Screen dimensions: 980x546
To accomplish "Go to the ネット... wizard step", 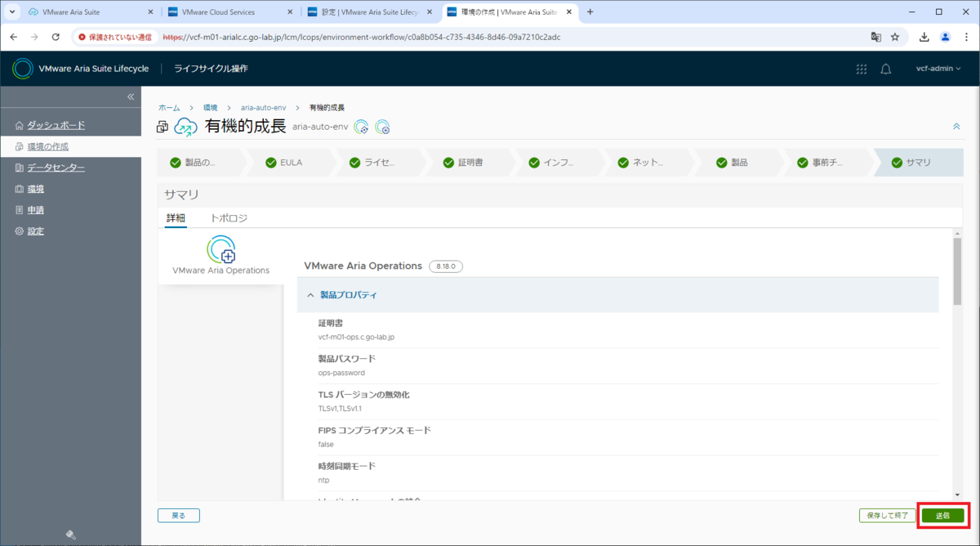I will tap(649, 163).
